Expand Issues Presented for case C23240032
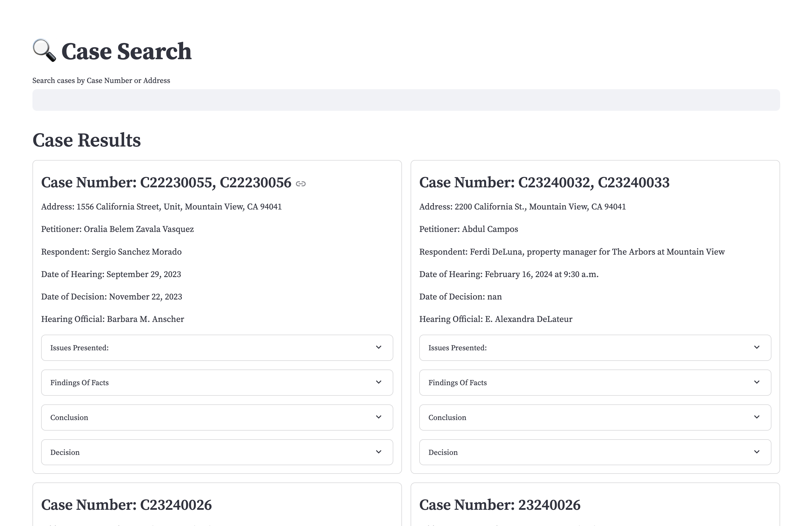812x526 pixels. pyautogui.click(x=595, y=348)
